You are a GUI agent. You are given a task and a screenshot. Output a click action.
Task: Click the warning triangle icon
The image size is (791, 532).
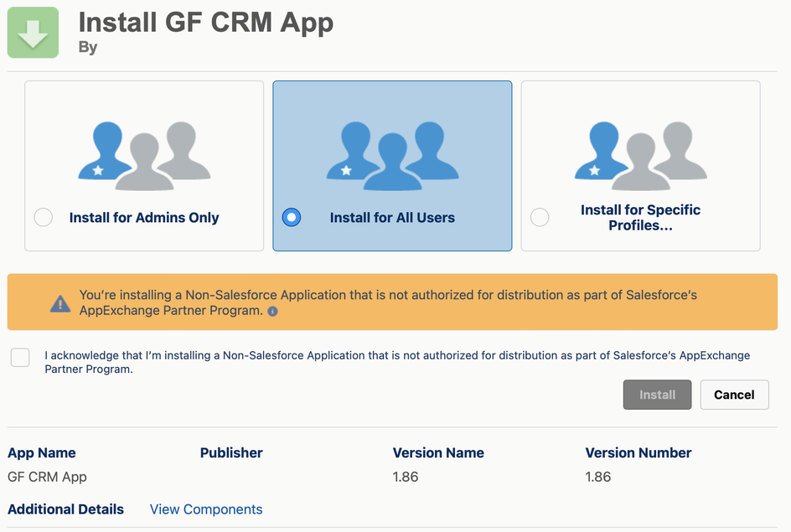pos(60,303)
